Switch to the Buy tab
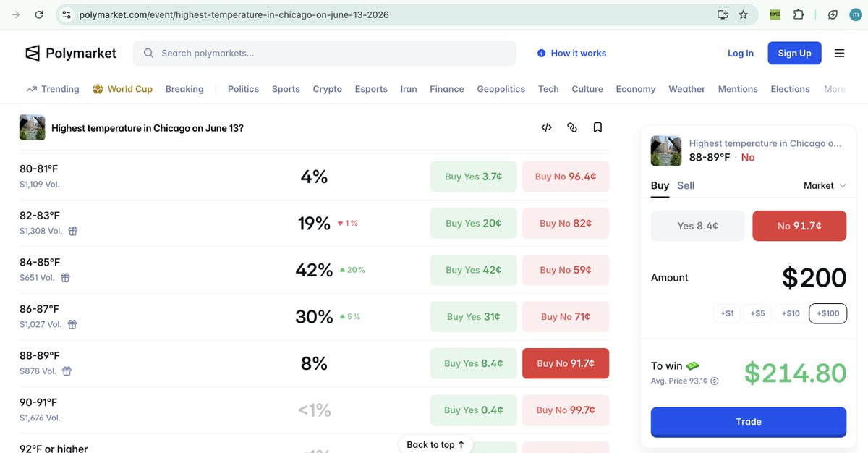Screen dimensions: 868x453 [x=660, y=186]
